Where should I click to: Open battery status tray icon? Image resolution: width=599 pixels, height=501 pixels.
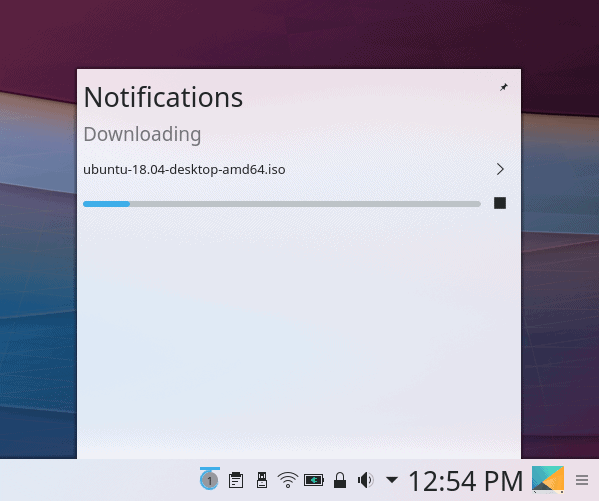[x=314, y=480]
